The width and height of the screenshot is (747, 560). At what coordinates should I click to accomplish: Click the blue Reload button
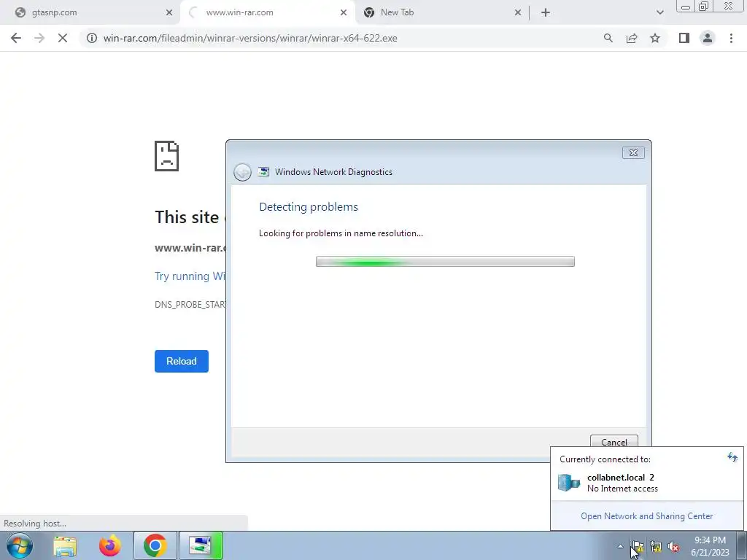(182, 361)
